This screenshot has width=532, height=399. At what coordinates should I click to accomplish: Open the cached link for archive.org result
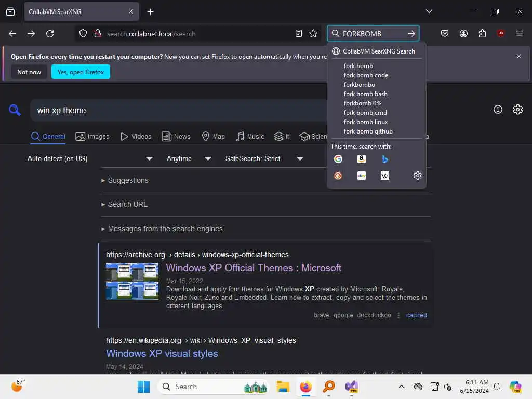416,315
